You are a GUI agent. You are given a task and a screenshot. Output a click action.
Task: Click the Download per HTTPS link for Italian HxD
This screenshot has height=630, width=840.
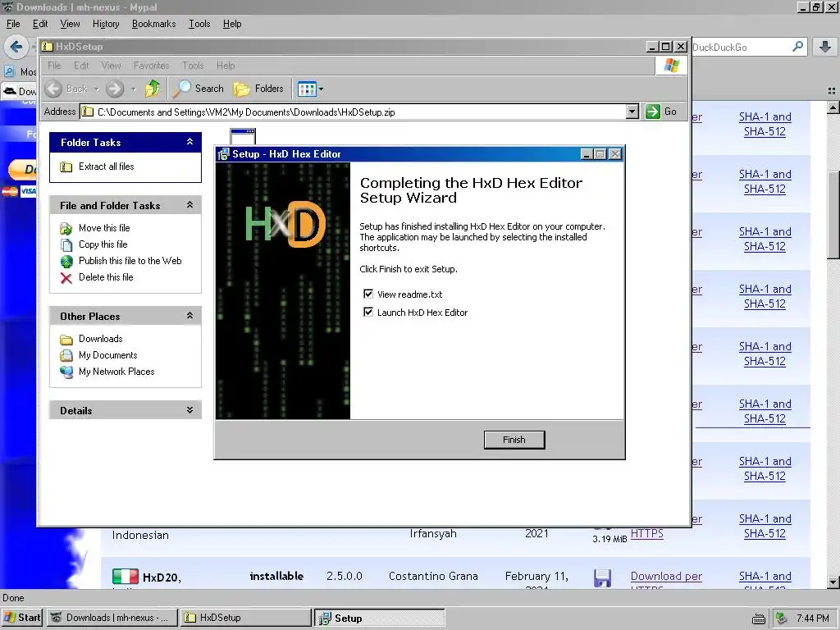[x=666, y=577]
